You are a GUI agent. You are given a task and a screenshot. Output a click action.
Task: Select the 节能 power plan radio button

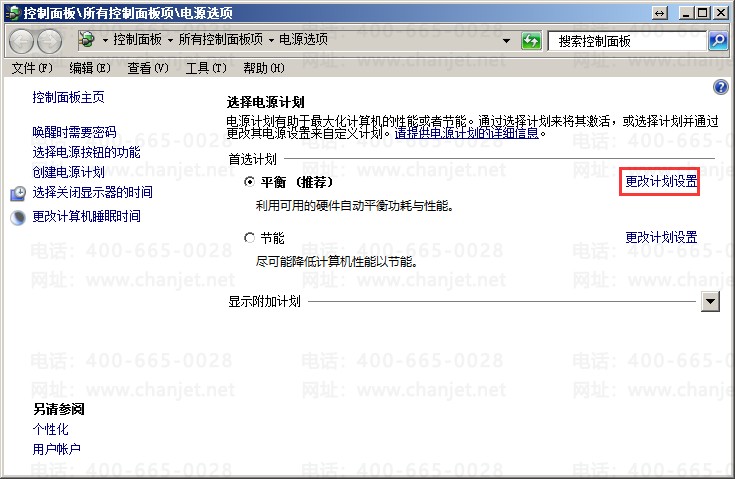pyautogui.click(x=250, y=238)
